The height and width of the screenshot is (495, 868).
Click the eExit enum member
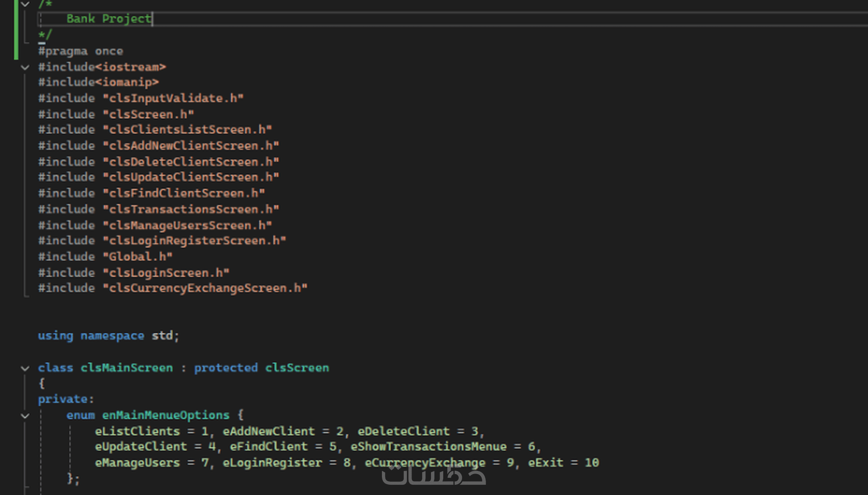point(545,463)
